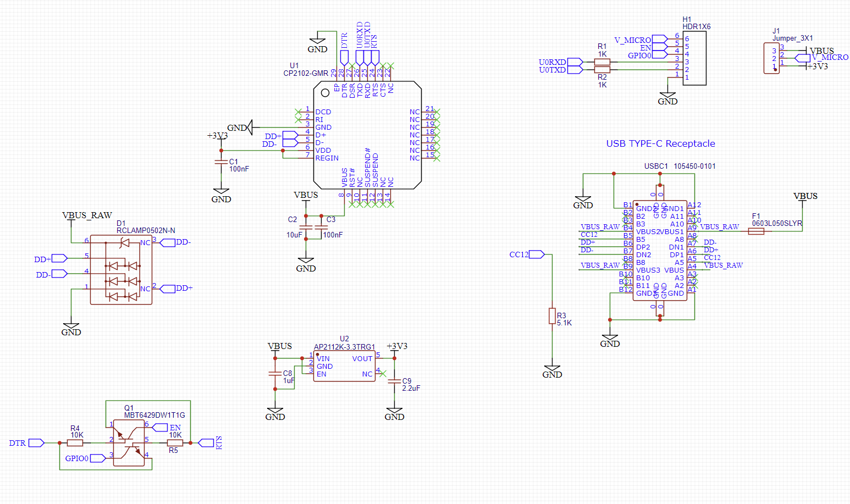Select resistor R5 symbol
This screenshot has height=504, width=850.
[175, 442]
